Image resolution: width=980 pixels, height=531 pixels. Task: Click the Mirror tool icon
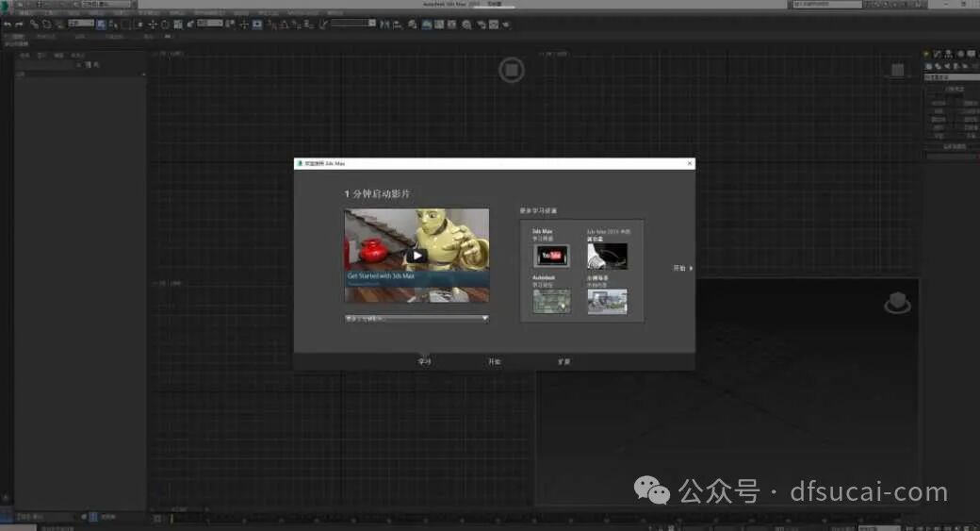tap(385, 25)
